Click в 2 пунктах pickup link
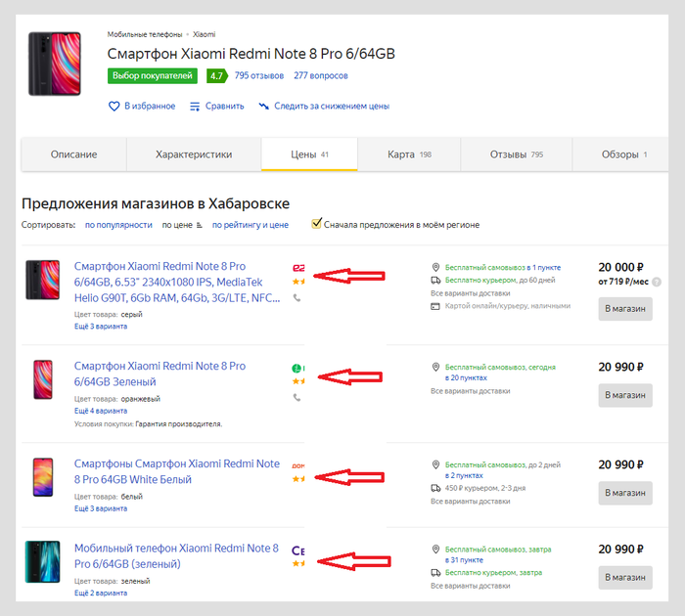 point(464,476)
